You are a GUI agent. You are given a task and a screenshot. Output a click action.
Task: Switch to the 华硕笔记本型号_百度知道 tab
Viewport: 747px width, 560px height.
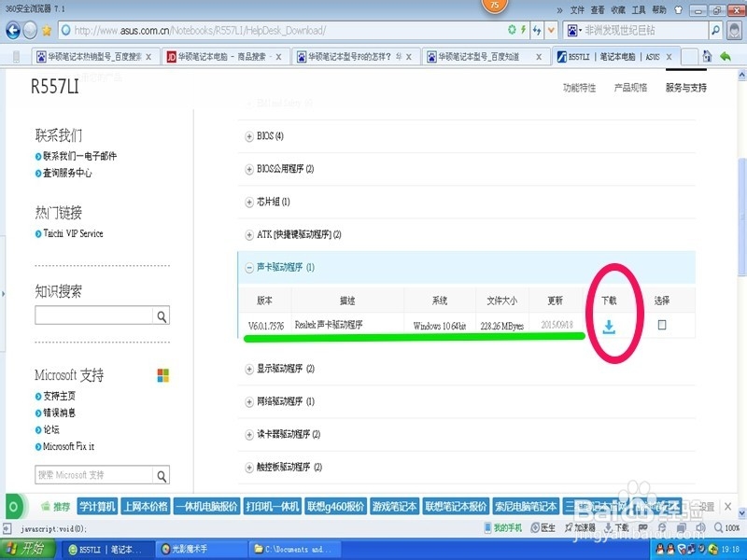tap(485, 57)
